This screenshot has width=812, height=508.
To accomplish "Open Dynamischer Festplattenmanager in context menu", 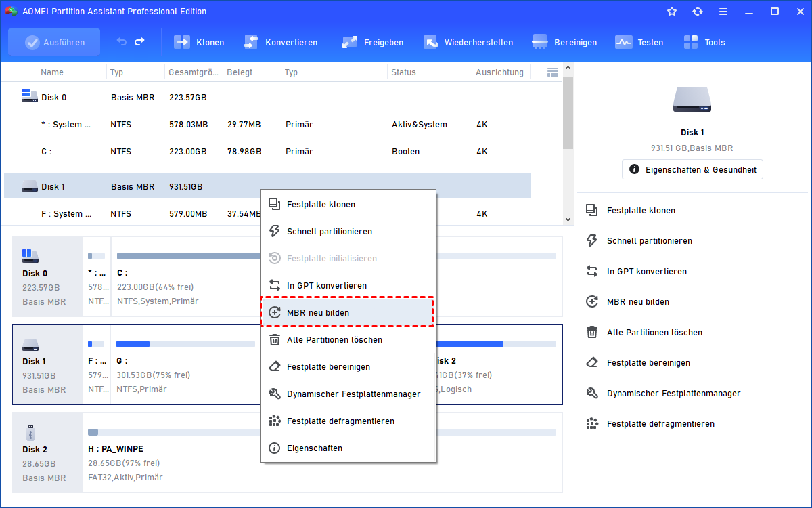I will [x=348, y=394].
